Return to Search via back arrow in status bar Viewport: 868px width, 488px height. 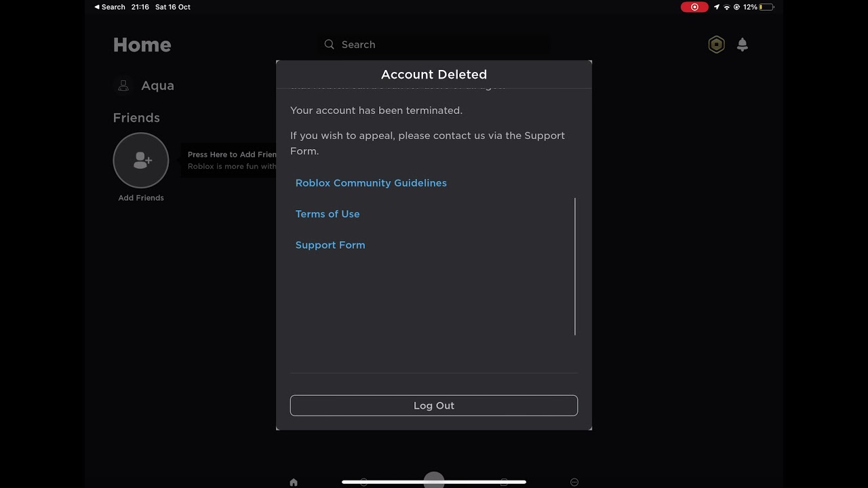(x=110, y=7)
